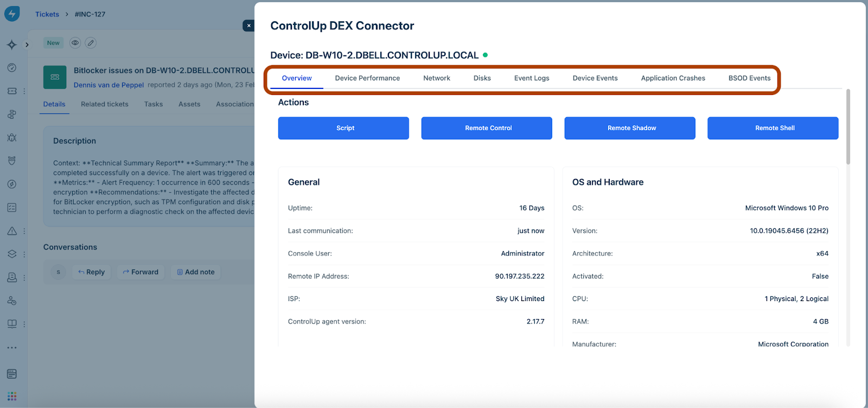The width and height of the screenshot is (868, 408).
Task: Click the S avatar in Conversations
Action: point(59,272)
